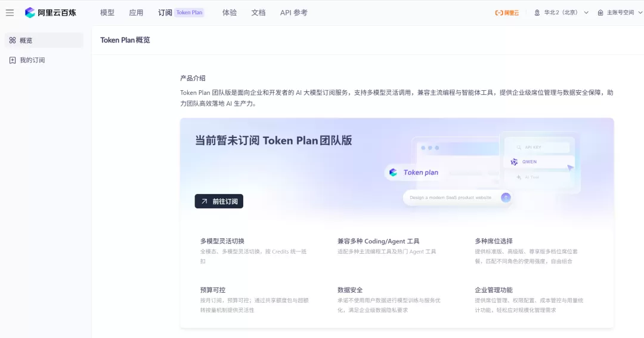Image resolution: width=644 pixels, height=338 pixels.
Task: Click the 数据安全 feature title
Action: [350, 290]
